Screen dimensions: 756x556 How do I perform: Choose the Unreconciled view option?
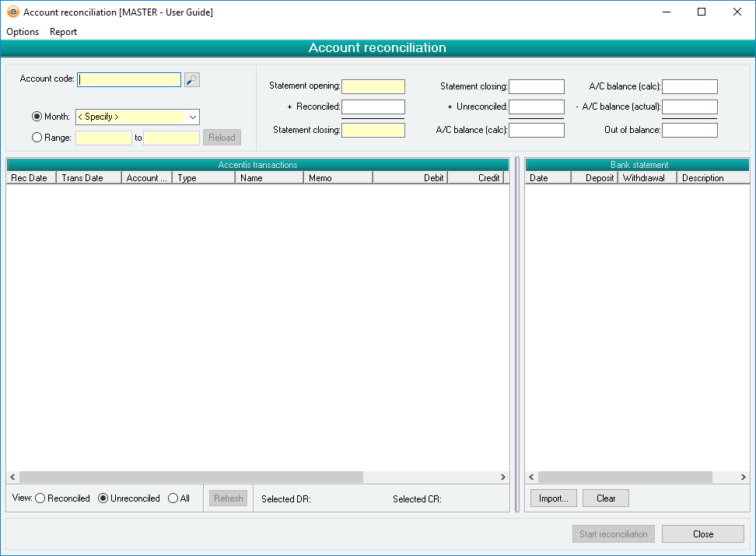pyautogui.click(x=103, y=498)
